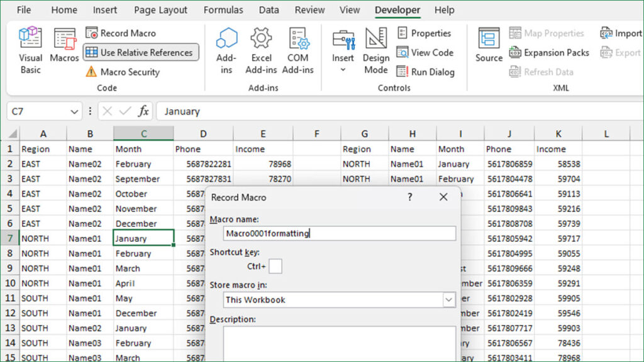Screen dimensions: 644x362
Task: Toggle Design Mode
Action: pyautogui.click(x=376, y=50)
